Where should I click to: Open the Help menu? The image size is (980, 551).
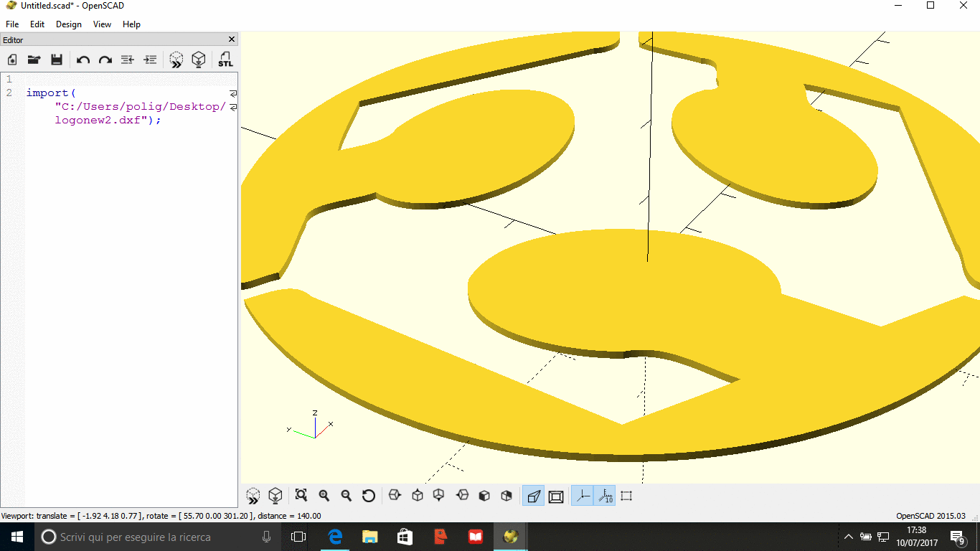pos(131,24)
